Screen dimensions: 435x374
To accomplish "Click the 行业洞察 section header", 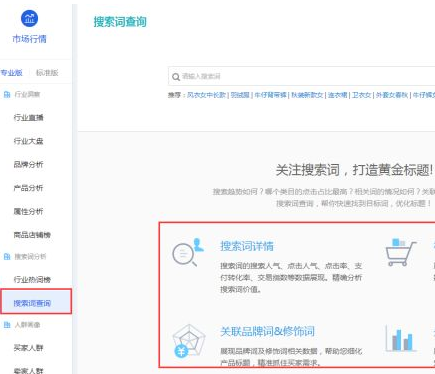I will pos(27,94).
